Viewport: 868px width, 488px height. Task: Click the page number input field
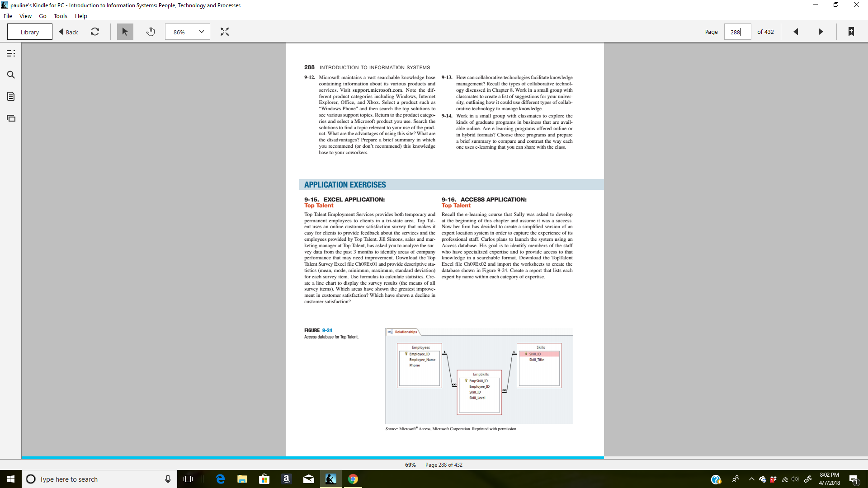pyautogui.click(x=737, y=32)
